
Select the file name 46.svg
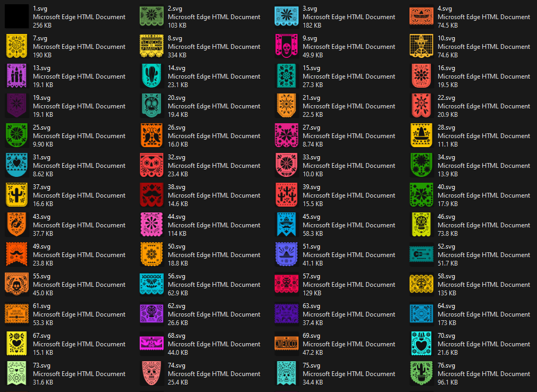point(446,217)
